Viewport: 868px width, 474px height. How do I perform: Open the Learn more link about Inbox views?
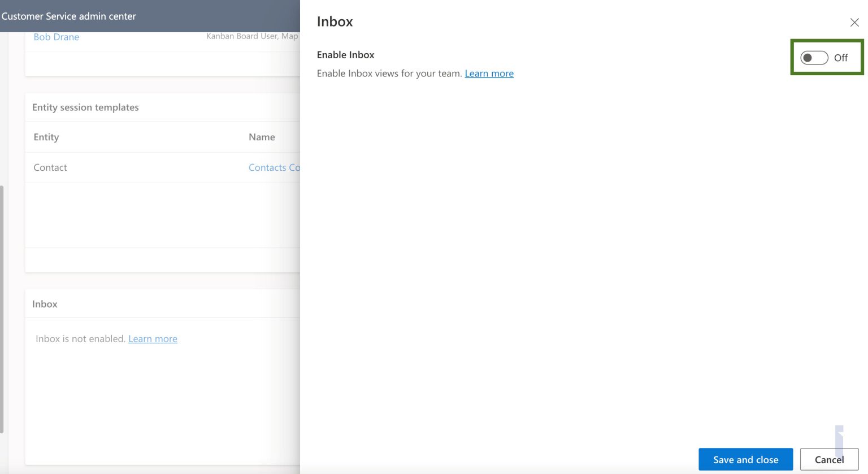tap(489, 73)
